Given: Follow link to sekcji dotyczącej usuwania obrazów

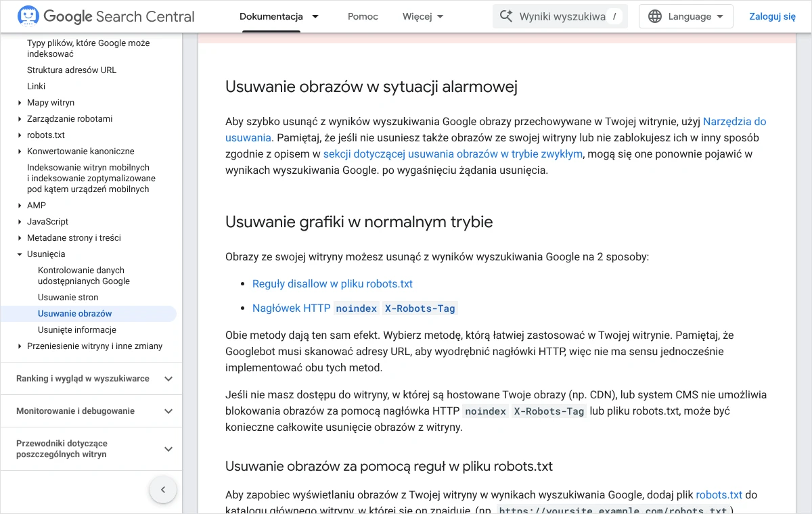Looking at the screenshot, I should [453, 154].
